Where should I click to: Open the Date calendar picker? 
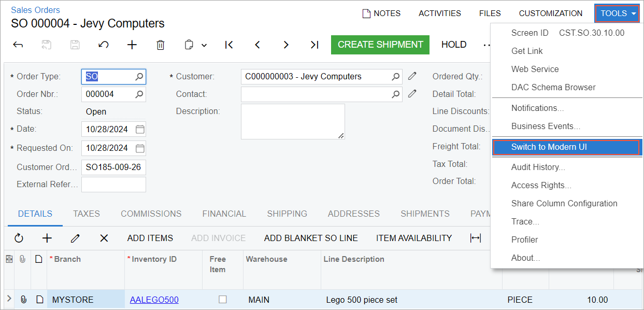tap(140, 129)
